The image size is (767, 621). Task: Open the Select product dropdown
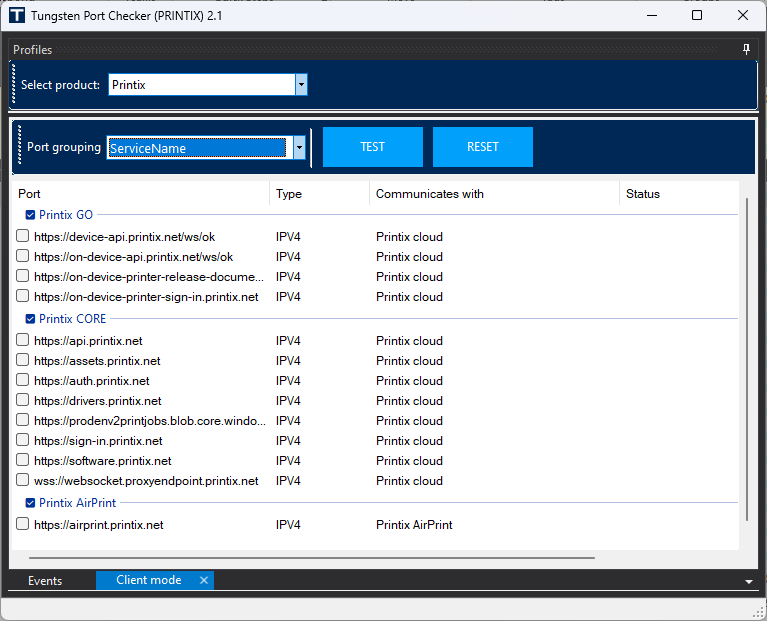(x=301, y=85)
